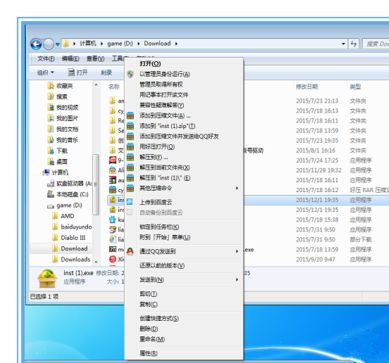Select the Diablo III folder in the tree
The image size is (389, 363).
click(69, 238)
